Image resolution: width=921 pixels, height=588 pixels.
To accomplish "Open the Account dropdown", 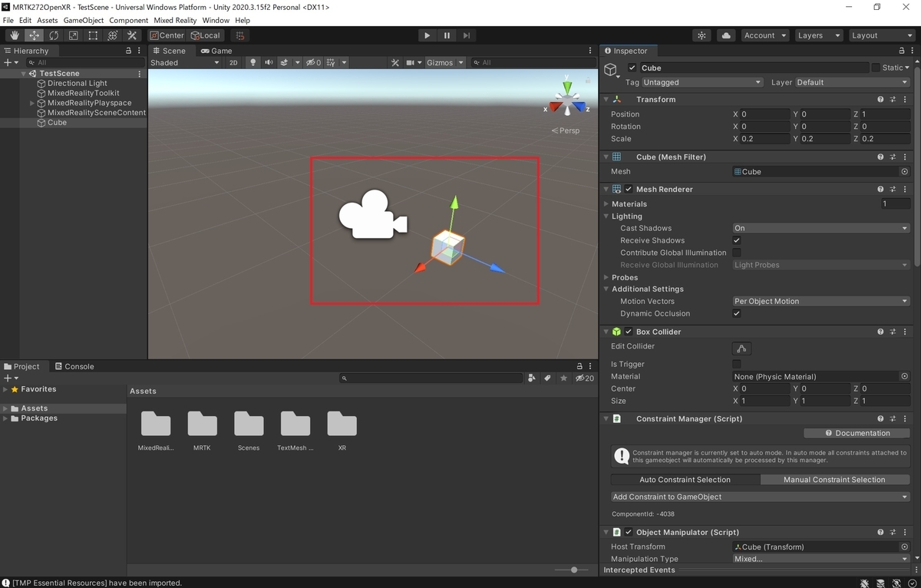I will pos(764,35).
